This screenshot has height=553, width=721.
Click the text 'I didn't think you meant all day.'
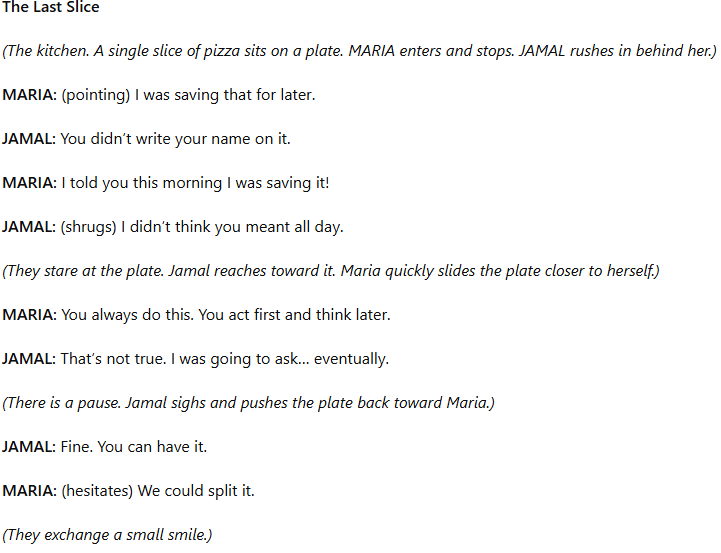(x=232, y=227)
